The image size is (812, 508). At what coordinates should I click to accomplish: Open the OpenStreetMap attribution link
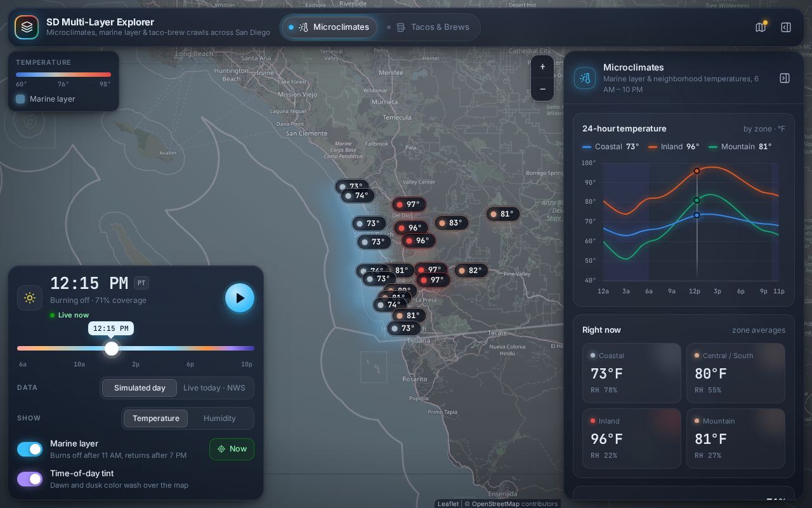(x=495, y=504)
